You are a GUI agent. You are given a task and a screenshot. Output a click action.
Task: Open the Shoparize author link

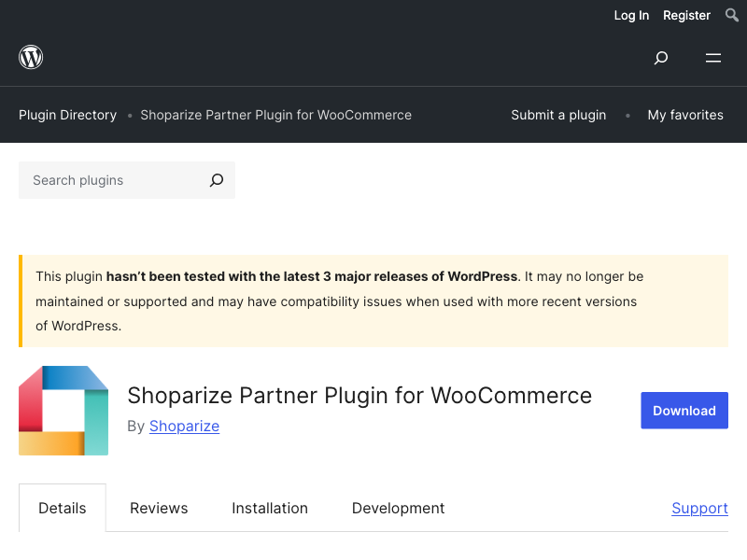click(x=184, y=426)
